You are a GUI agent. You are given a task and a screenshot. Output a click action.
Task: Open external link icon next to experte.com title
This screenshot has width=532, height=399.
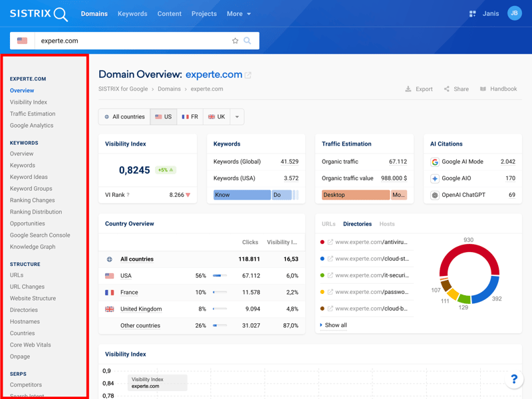click(x=248, y=75)
